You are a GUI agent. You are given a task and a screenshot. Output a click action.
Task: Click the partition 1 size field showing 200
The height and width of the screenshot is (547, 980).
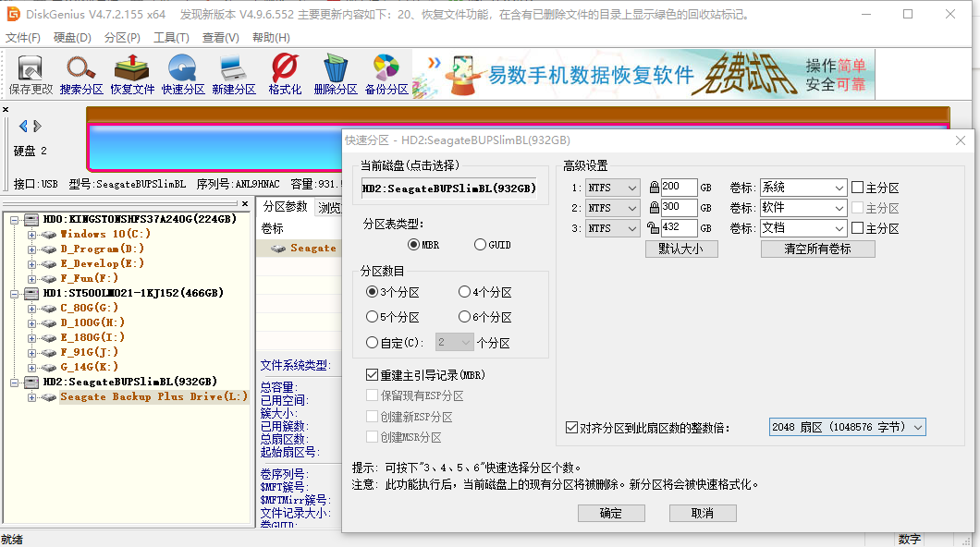(679, 188)
